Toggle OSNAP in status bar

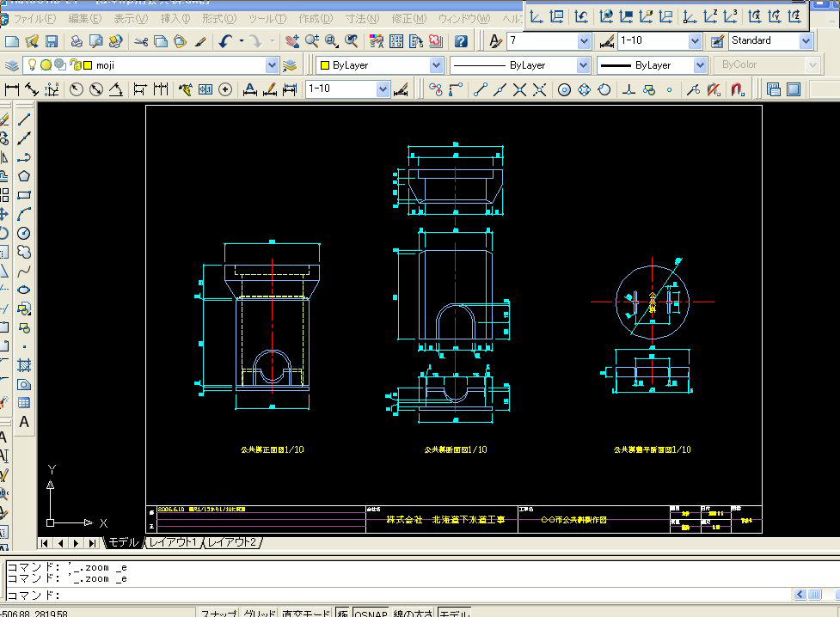[x=371, y=613]
